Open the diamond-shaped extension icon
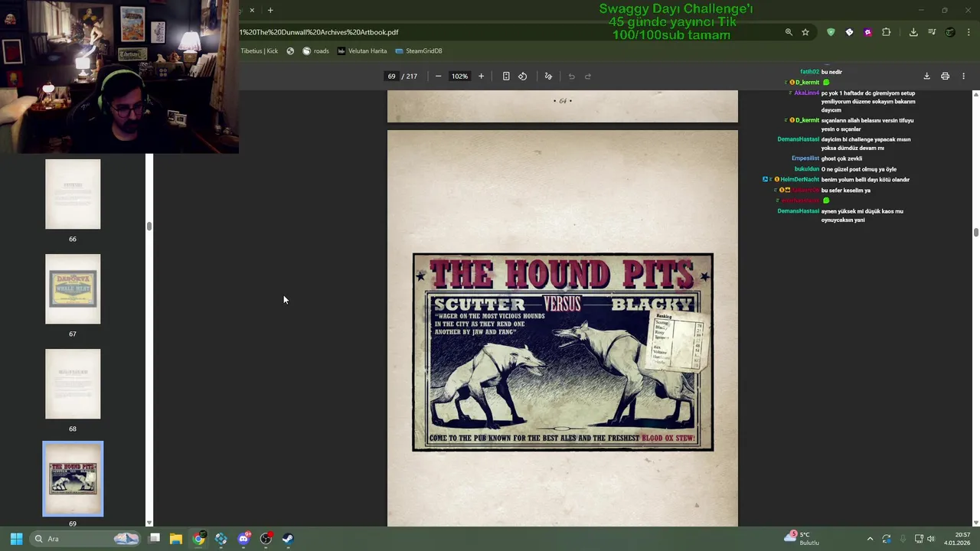Image resolution: width=980 pixels, height=551 pixels. pos(849,32)
